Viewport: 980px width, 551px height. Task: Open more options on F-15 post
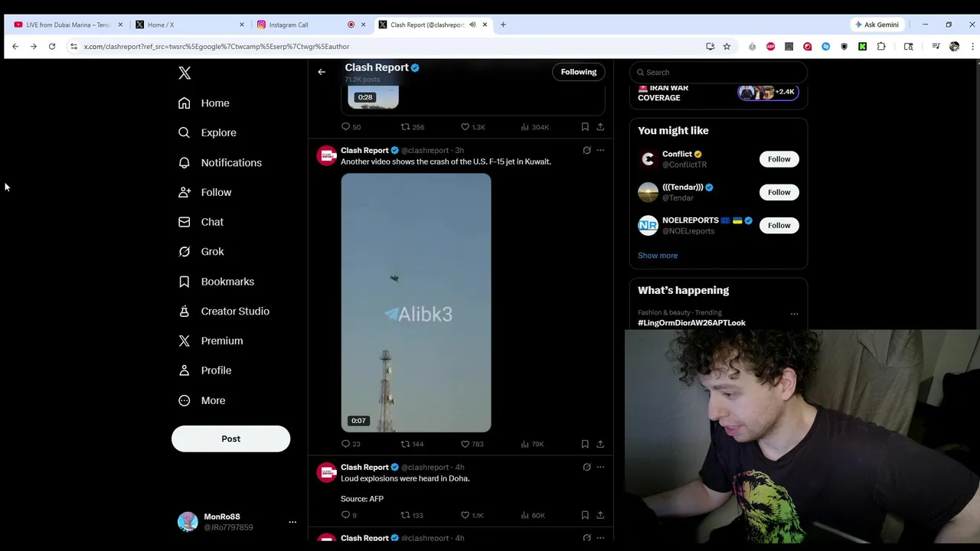[600, 150]
